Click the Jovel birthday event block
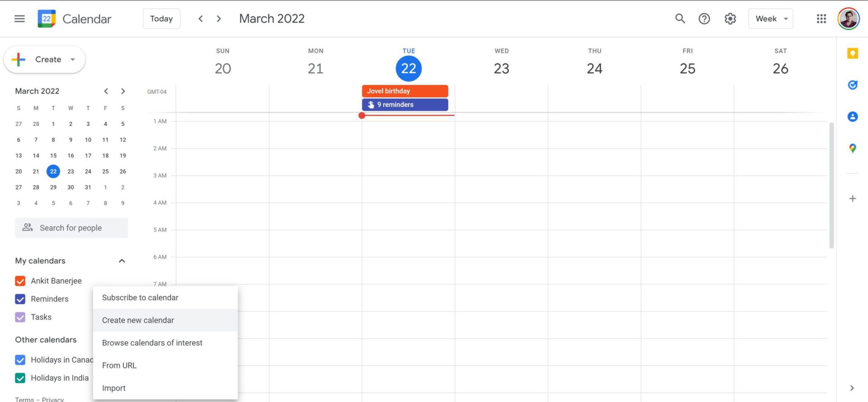Screen dimensions: 868x402 (x=404, y=90)
